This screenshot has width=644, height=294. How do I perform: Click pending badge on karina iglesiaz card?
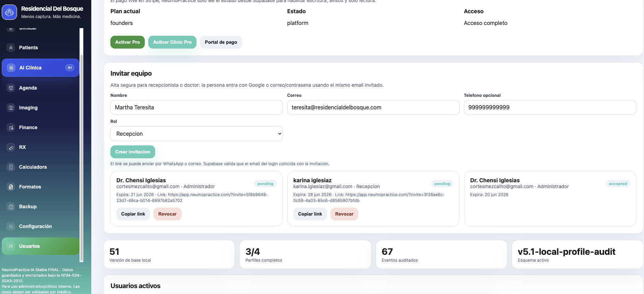(442, 184)
